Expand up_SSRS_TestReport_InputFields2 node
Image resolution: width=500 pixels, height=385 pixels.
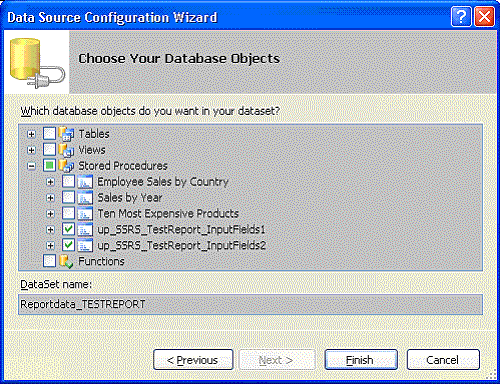point(50,246)
